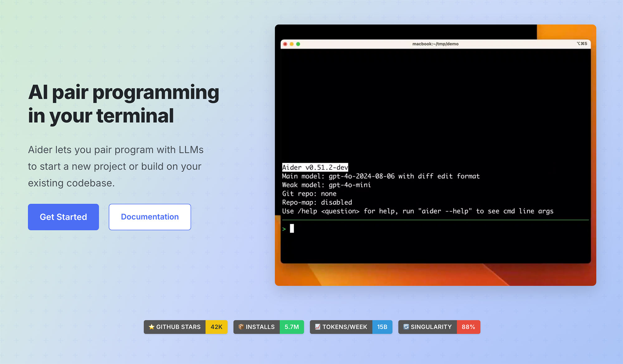Screen dimensions: 623x364
Task: Click the Singularity 88% badge
Action: (439, 327)
